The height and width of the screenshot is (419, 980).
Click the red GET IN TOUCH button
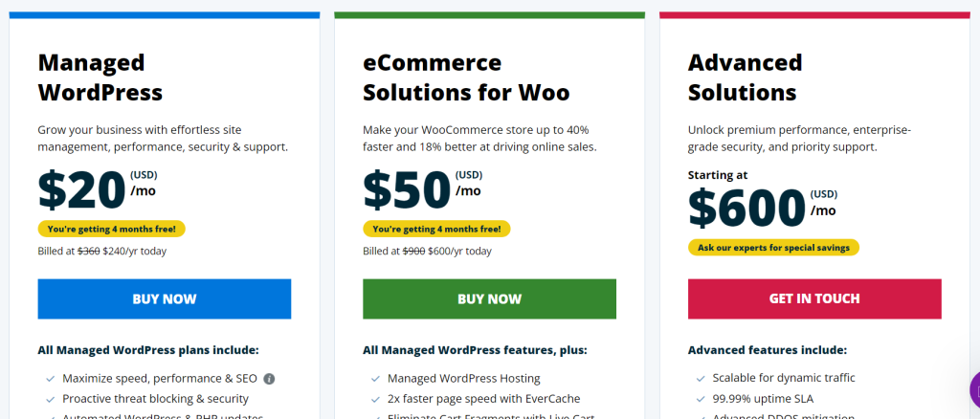click(x=814, y=299)
